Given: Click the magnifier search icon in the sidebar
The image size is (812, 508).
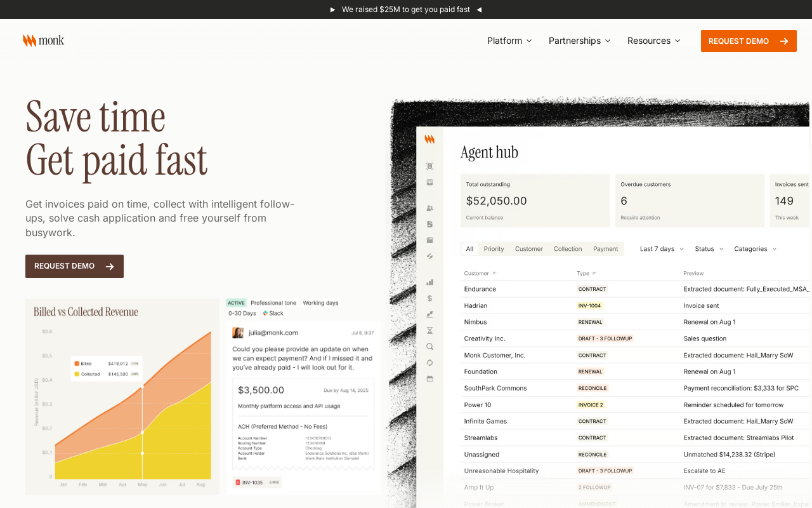Looking at the screenshot, I should [x=429, y=347].
